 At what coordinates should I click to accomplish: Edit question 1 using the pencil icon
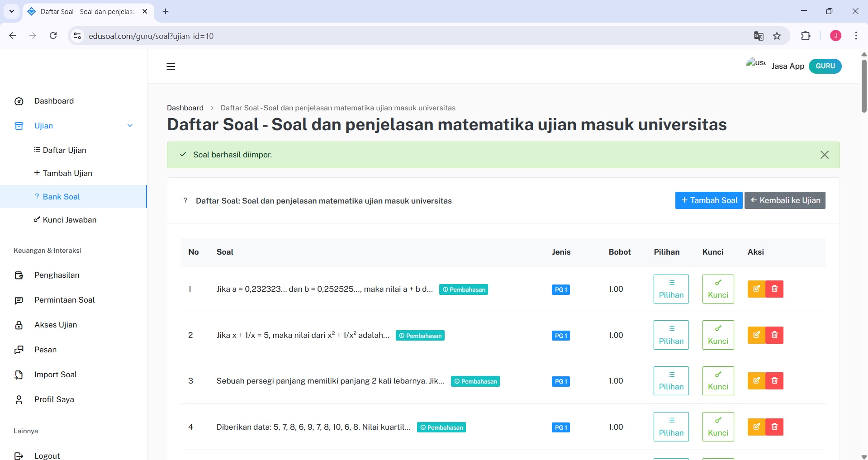coord(756,289)
